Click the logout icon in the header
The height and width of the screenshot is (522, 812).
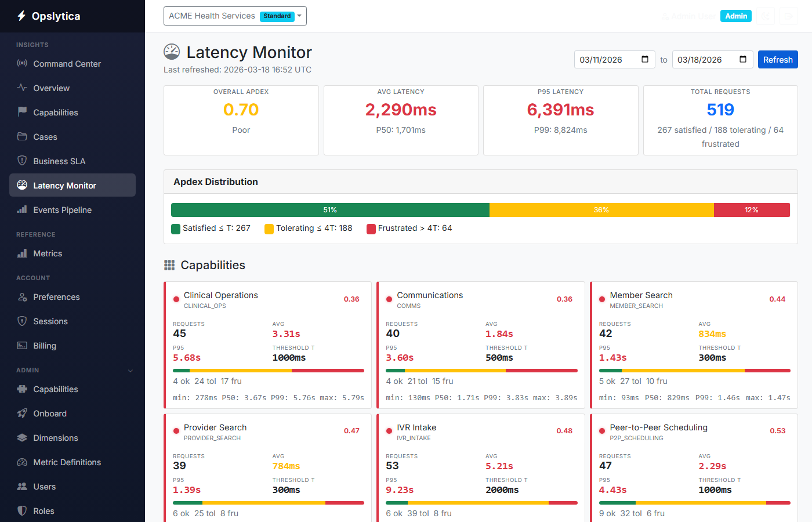coord(789,16)
